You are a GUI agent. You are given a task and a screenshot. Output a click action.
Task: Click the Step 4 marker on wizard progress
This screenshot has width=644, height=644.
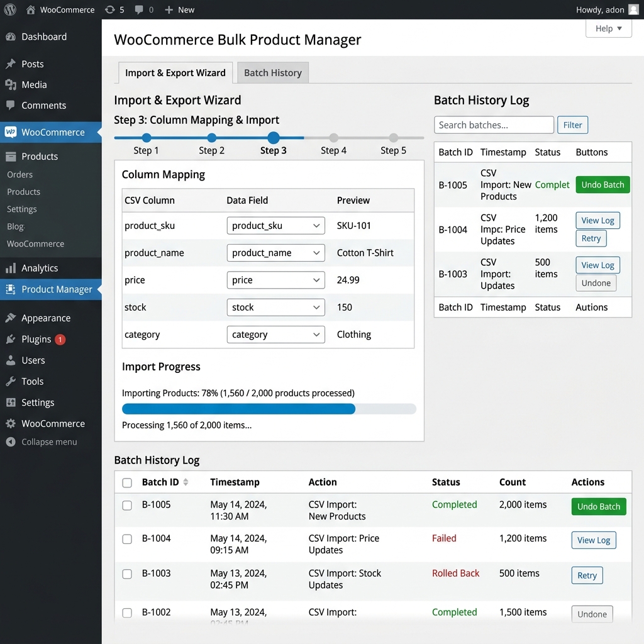click(x=333, y=138)
